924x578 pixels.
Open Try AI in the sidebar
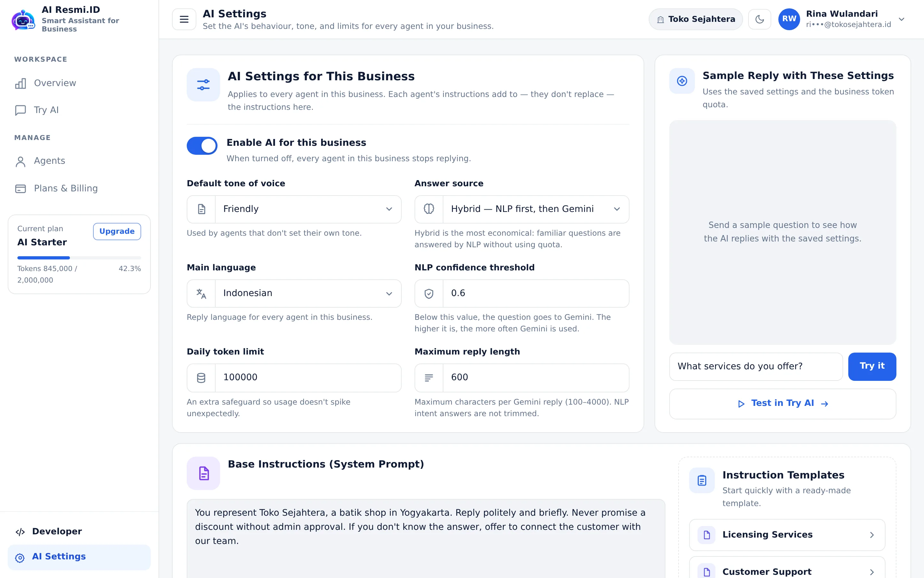tap(79, 110)
